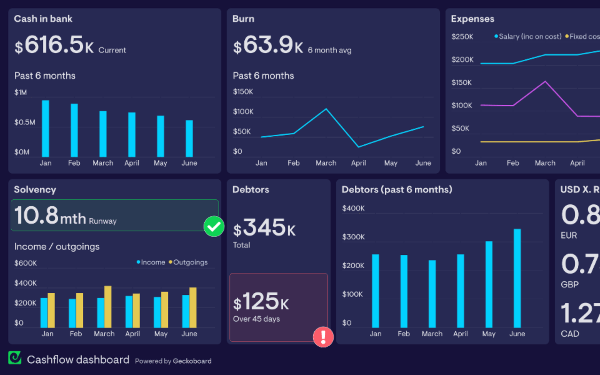Click the Jan bar in Debtors past 6 months

tap(376, 291)
